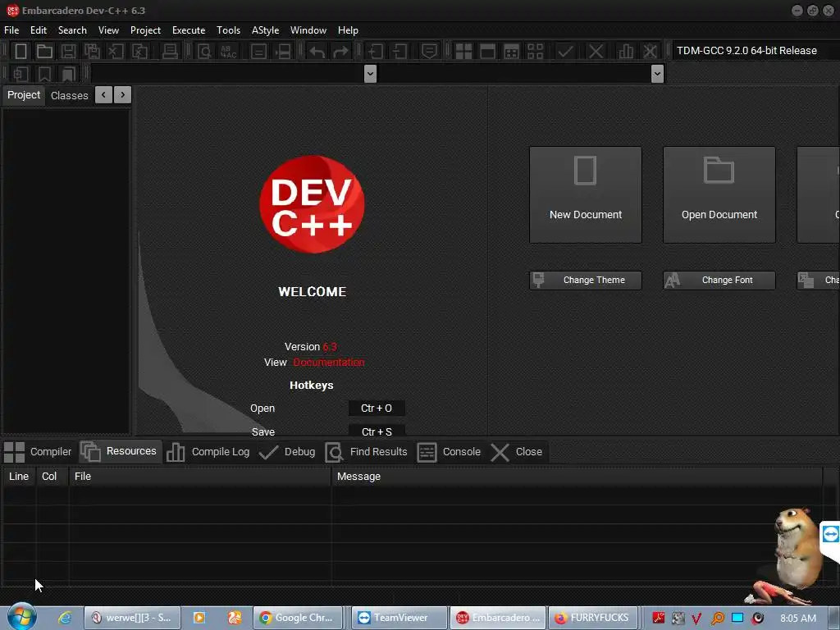Switch to the Project tab

point(24,95)
